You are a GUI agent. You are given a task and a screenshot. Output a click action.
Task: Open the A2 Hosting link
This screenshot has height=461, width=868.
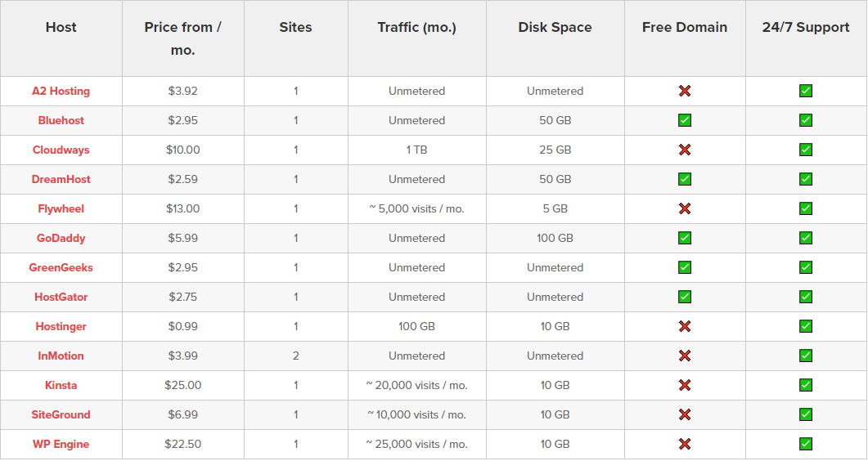click(61, 91)
